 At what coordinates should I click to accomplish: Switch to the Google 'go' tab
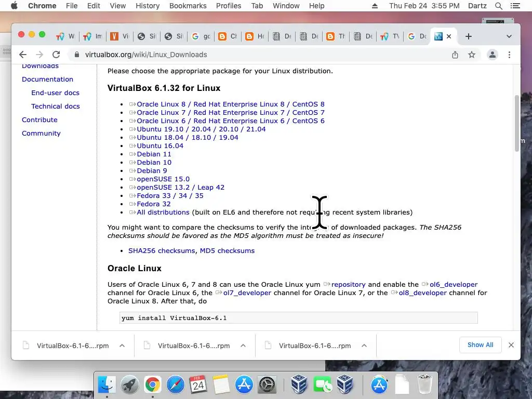tap(201, 36)
